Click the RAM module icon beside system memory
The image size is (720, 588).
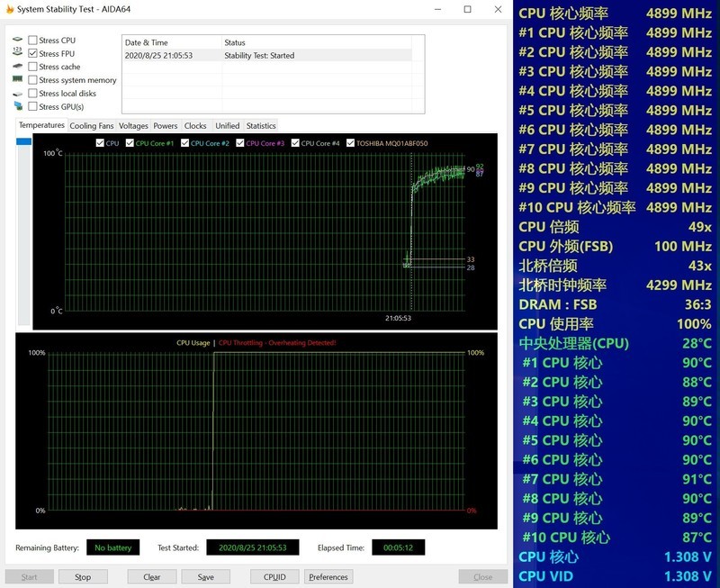[18, 80]
